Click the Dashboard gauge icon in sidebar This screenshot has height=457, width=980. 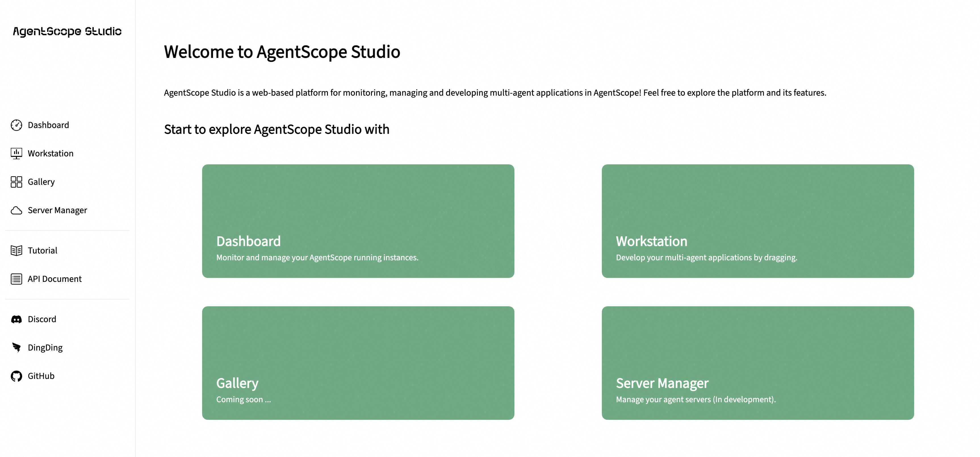click(16, 125)
